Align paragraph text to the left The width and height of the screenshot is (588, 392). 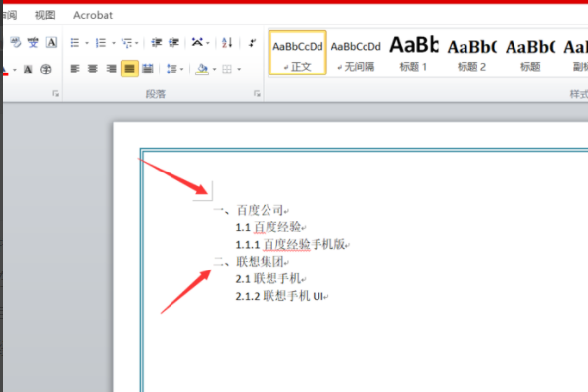pyautogui.click(x=76, y=69)
